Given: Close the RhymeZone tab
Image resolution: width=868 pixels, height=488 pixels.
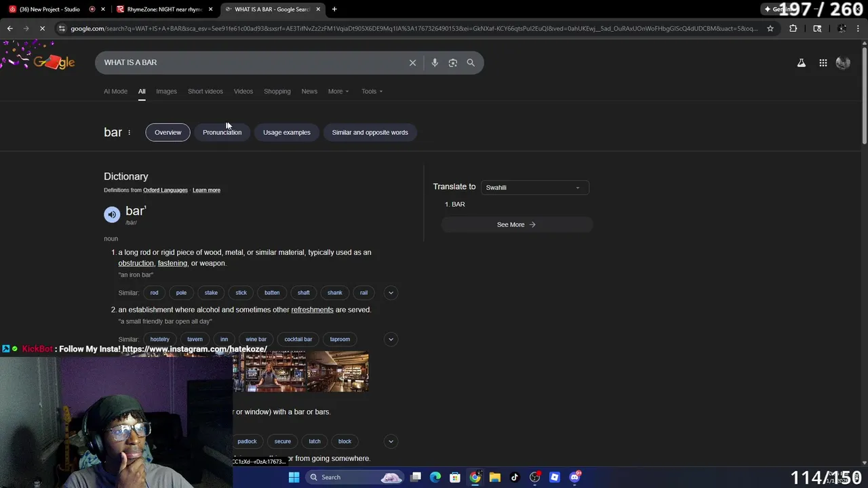Looking at the screenshot, I should [210, 9].
